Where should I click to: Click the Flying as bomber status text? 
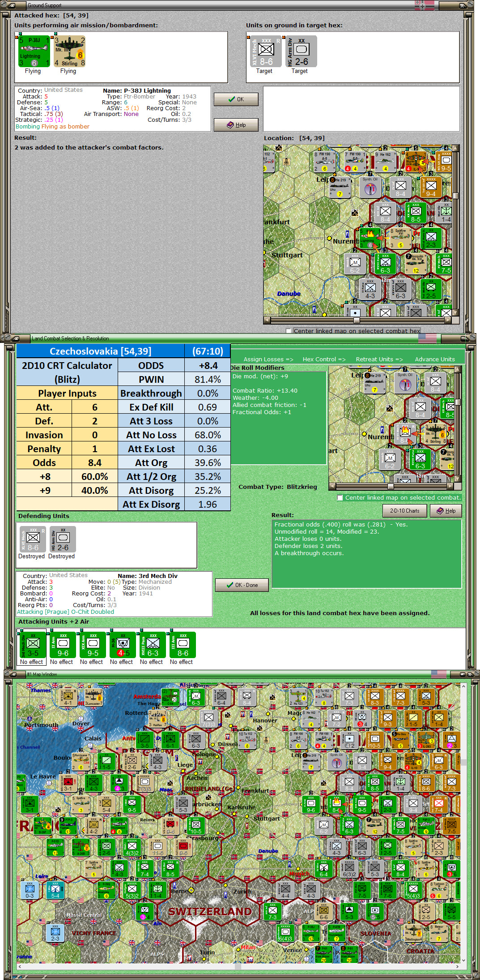65,126
